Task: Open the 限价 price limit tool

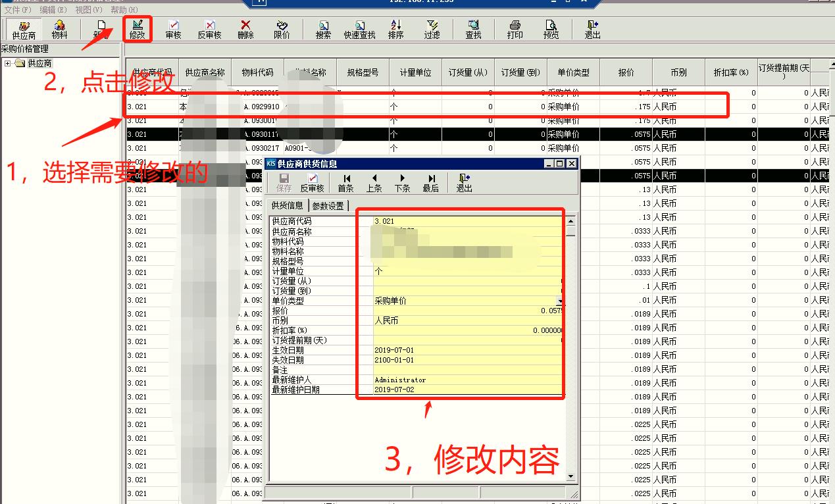Action: 280,30
